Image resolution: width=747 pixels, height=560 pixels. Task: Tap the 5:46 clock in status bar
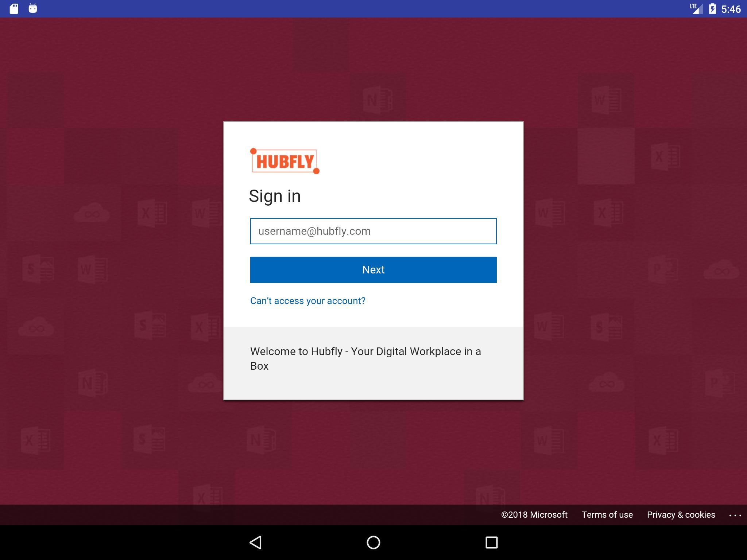click(731, 9)
